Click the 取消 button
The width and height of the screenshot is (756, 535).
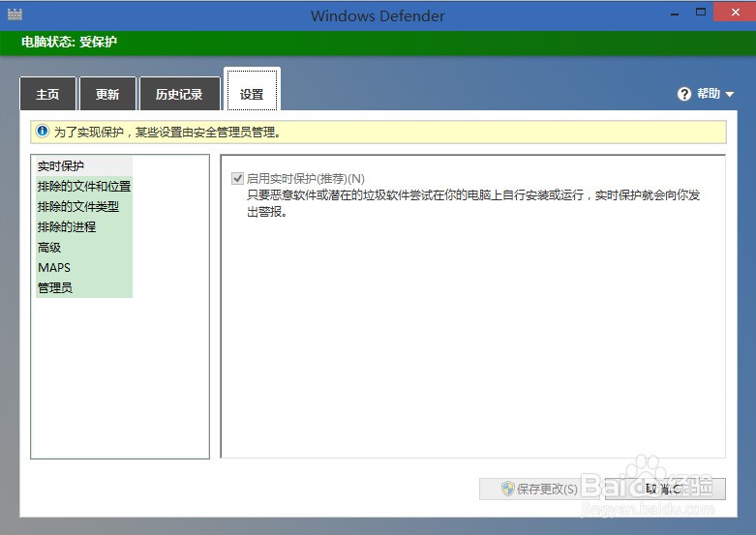(665, 489)
